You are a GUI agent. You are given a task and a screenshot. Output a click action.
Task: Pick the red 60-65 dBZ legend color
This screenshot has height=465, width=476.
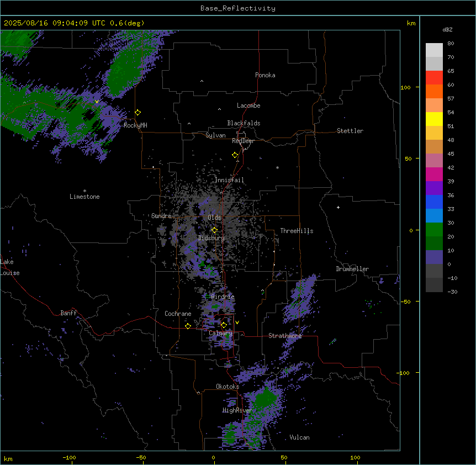click(x=434, y=78)
